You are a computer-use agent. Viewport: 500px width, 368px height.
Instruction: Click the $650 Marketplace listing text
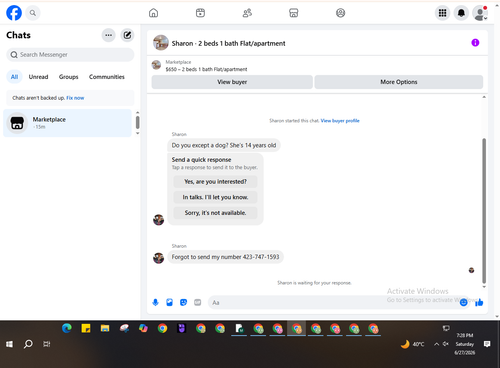(206, 69)
